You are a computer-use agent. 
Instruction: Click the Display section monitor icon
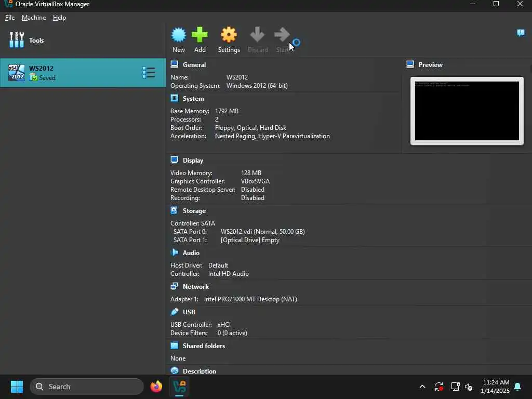pyautogui.click(x=175, y=160)
